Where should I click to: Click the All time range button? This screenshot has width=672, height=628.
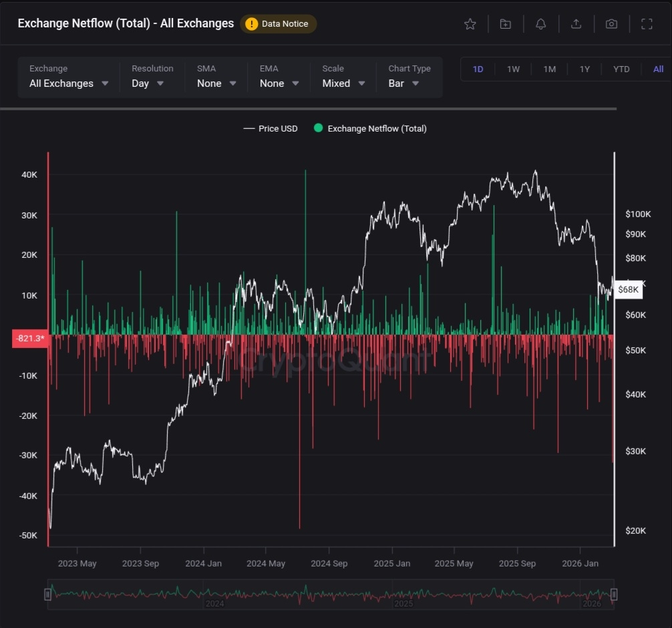658,69
